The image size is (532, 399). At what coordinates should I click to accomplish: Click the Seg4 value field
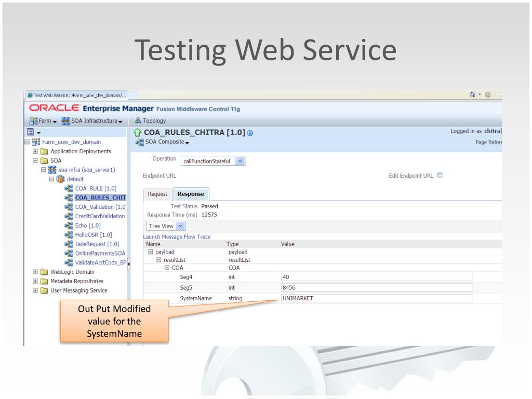376,277
